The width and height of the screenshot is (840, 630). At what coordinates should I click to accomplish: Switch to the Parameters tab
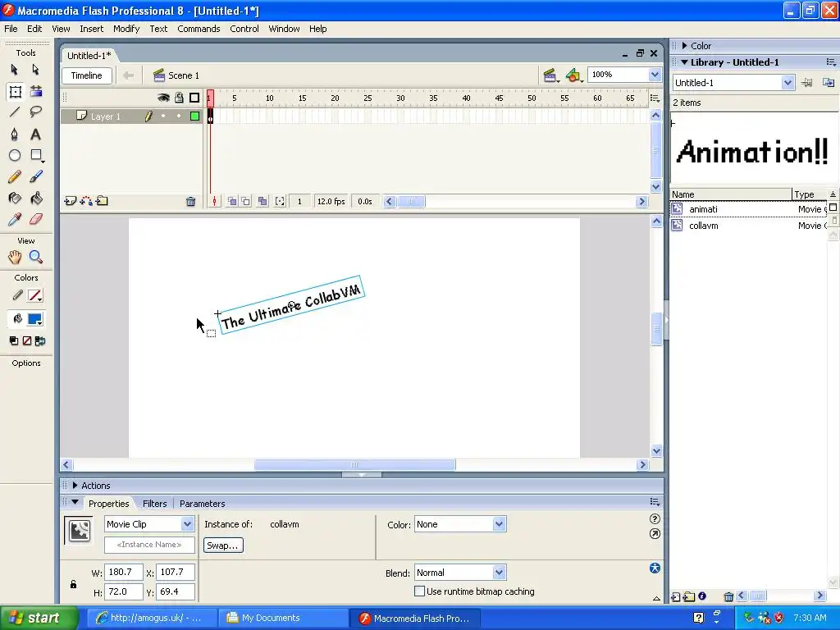(202, 504)
